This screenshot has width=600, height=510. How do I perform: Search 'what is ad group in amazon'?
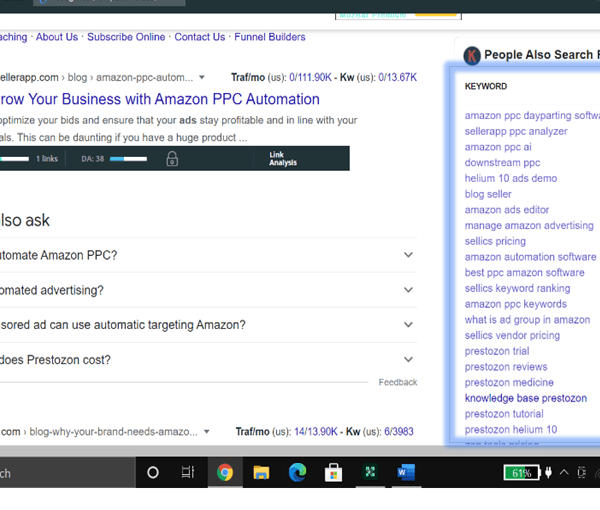527,319
